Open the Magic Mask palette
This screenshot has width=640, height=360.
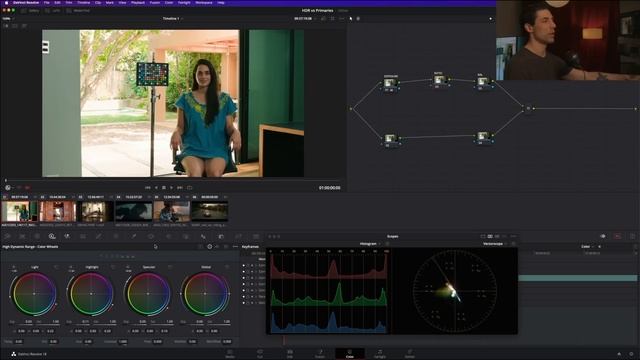186,236
